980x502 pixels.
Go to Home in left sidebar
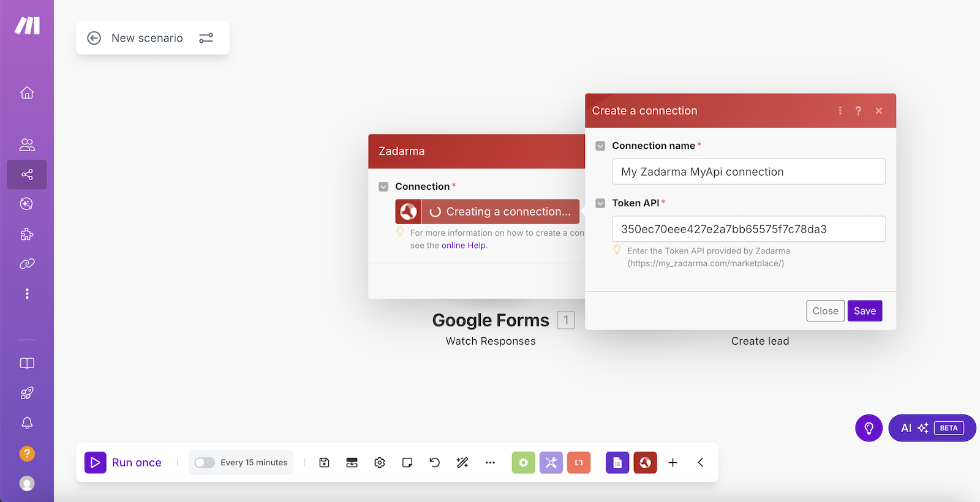click(27, 93)
